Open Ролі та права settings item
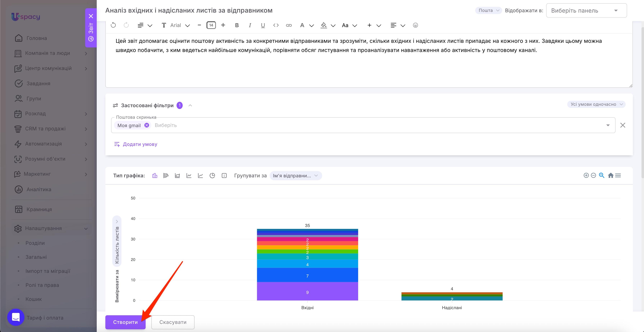 [x=42, y=285]
